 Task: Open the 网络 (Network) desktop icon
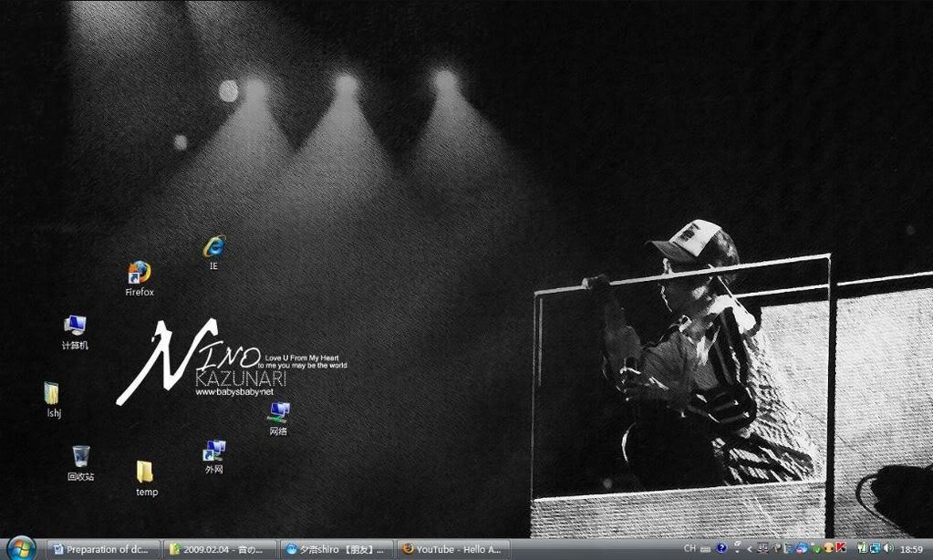click(x=278, y=412)
